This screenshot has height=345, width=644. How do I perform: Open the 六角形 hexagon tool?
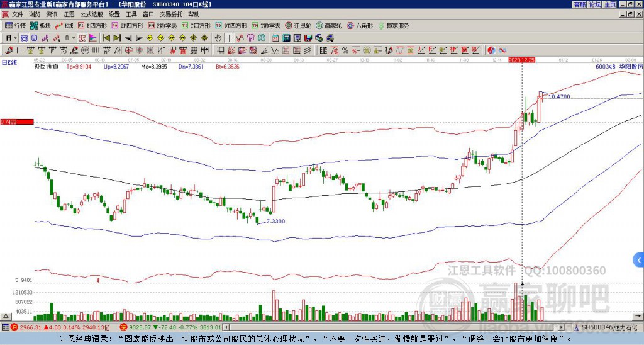point(360,26)
